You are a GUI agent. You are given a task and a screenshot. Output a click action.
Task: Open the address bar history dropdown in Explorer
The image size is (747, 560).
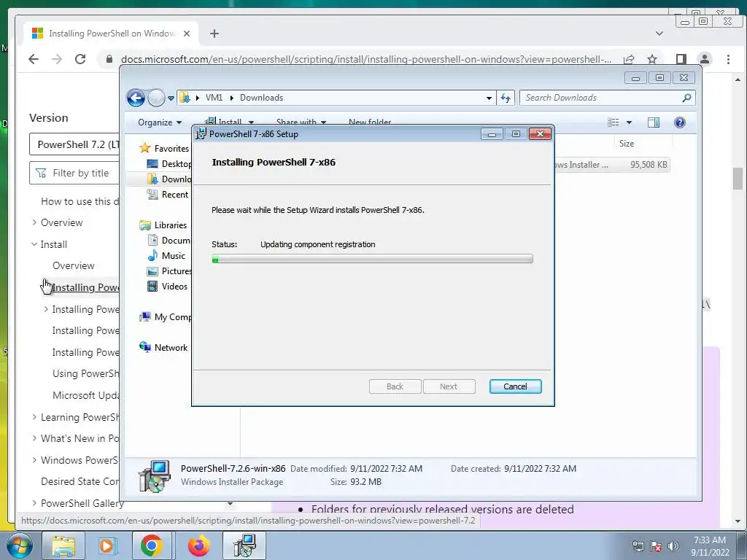pyautogui.click(x=489, y=98)
